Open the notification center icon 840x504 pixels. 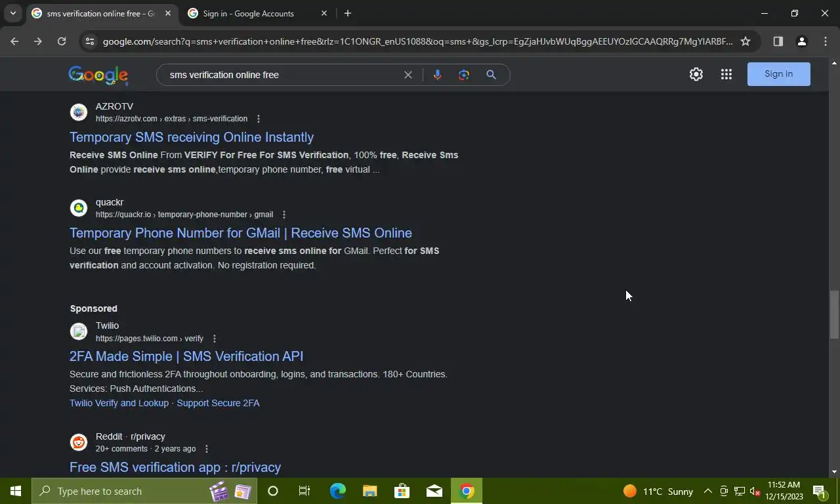point(820,491)
